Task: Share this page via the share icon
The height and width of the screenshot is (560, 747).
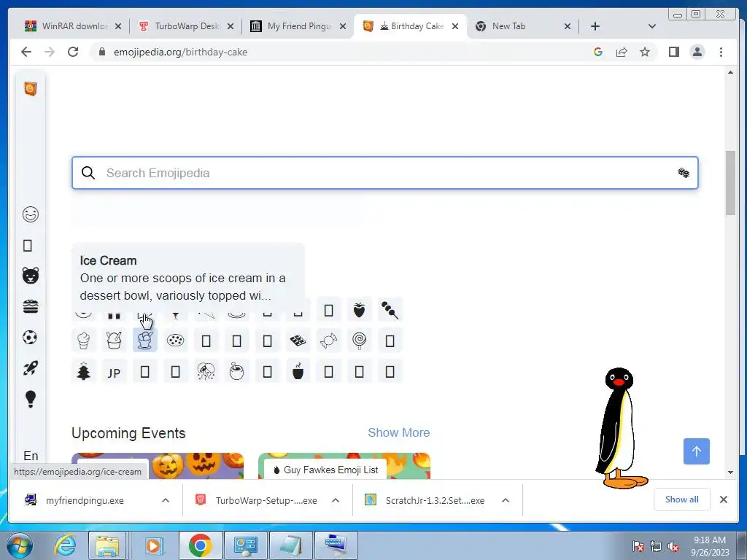Action: coord(622,52)
